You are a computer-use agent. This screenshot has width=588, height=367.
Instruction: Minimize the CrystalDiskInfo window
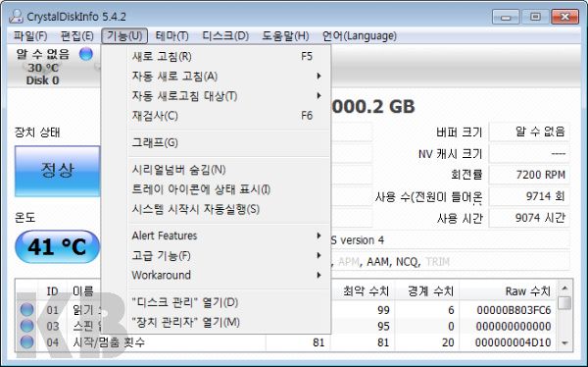click(x=506, y=17)
